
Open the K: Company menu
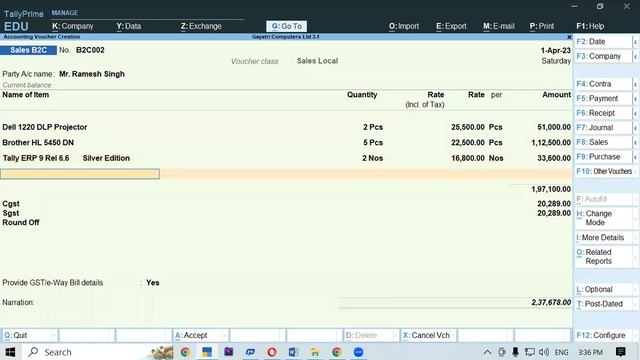73,26
